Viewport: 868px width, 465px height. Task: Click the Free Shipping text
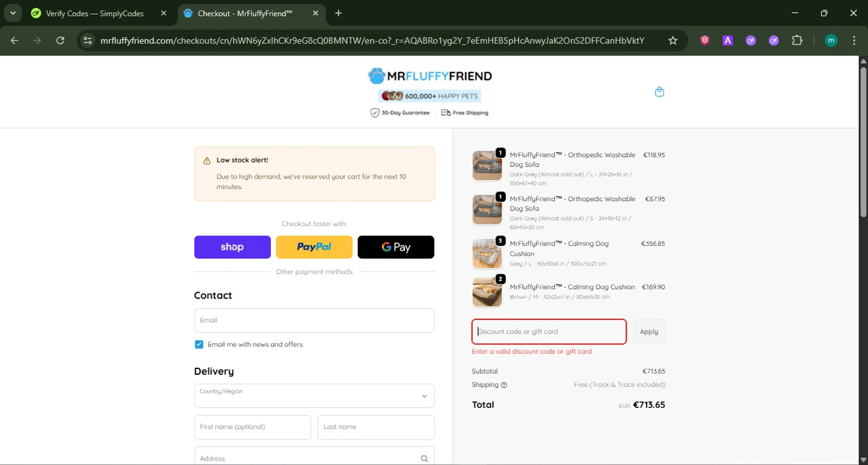click(470, 113)
